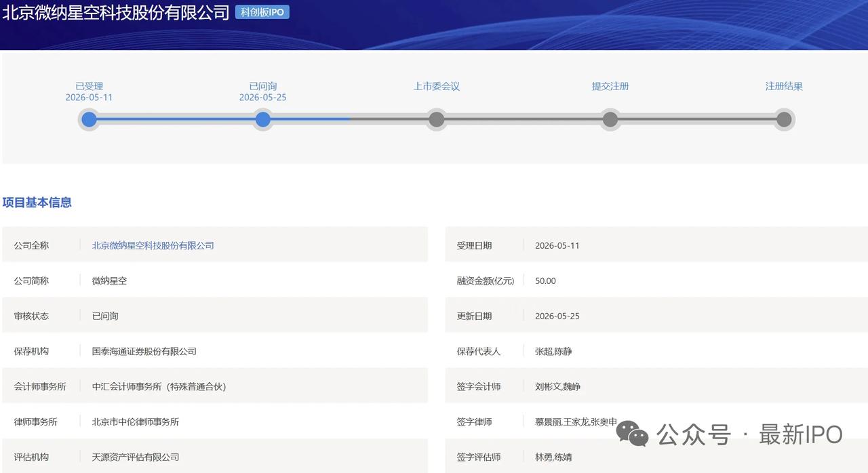Click the 审核状态 field label
868x473 pixels.
pos(31,316)
